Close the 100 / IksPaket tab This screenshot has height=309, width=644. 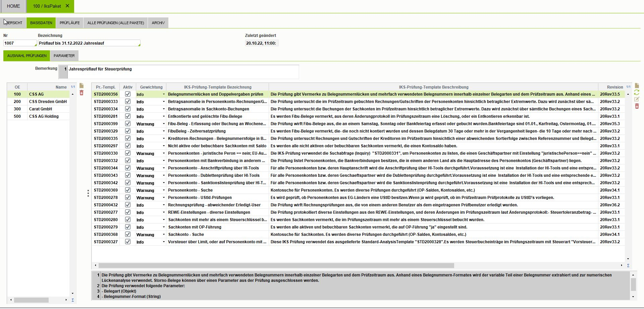(67, 6)
